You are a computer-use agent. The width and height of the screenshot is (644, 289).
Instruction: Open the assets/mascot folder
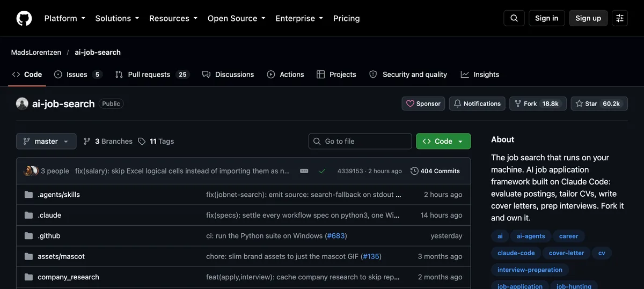[x=61, y=256]
